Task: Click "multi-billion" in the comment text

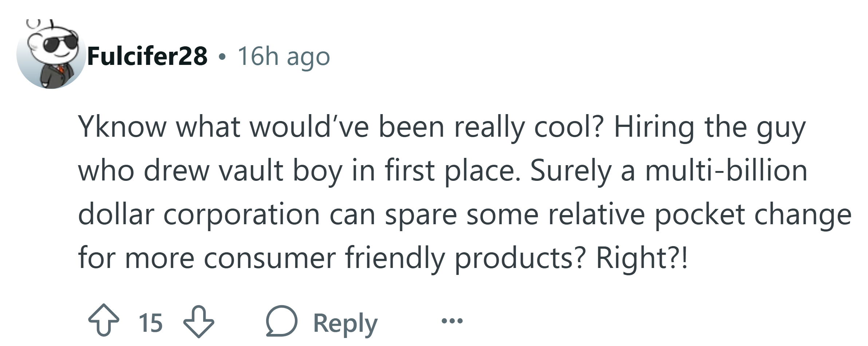Action: pyautogui.click(x=726, y=171)
